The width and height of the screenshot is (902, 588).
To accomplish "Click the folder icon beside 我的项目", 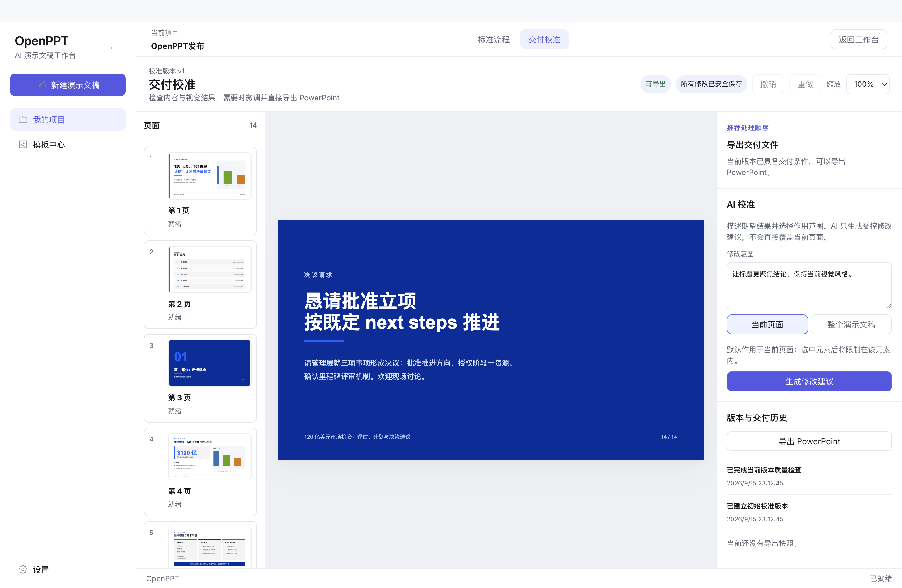I will pos(23,119).
